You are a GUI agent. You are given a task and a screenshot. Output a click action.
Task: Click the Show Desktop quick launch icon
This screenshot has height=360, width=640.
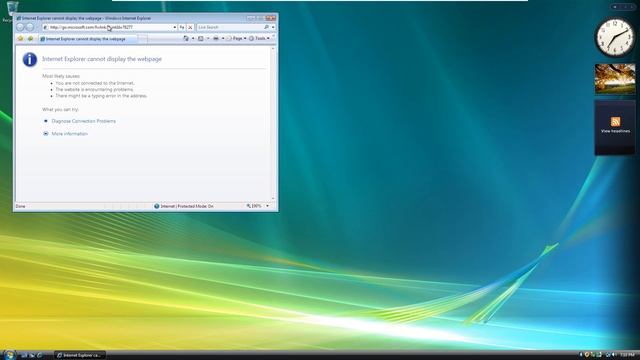click(x=24, y=356)
